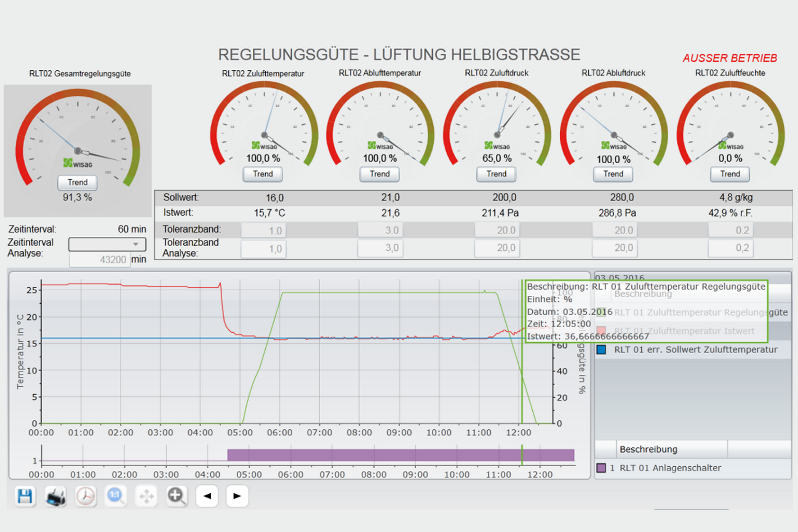Click Toleranzband field showing 0.2

point(730,230)
